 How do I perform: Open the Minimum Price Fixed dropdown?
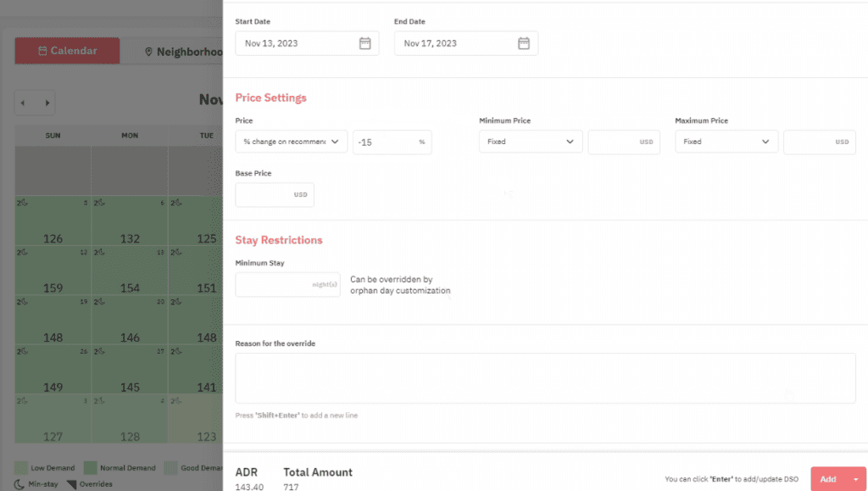[x=531, y=142]
